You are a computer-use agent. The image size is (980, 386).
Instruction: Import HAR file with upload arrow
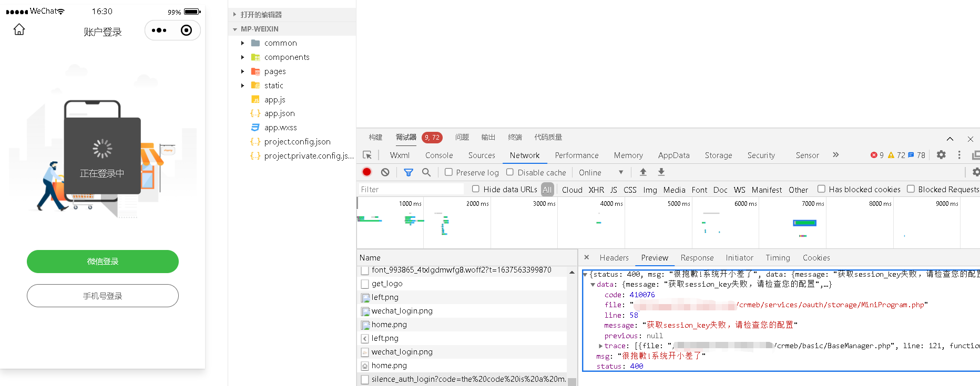643,172
